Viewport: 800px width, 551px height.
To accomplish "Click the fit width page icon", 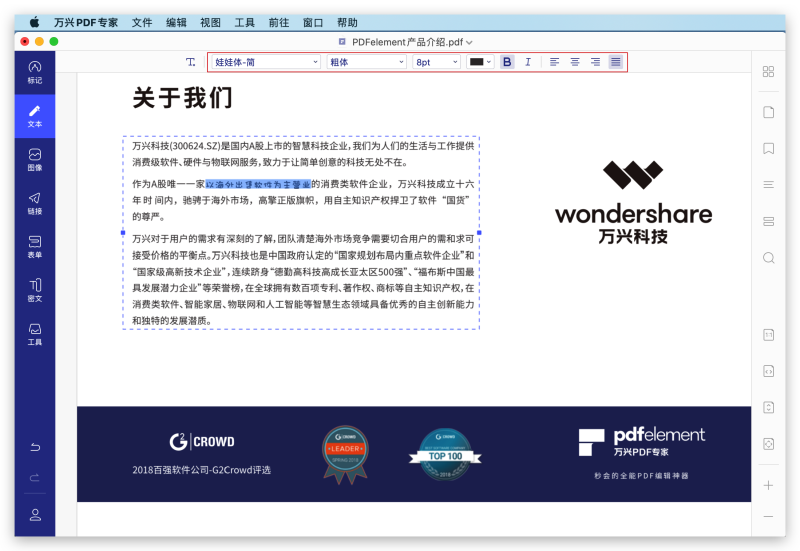I will (x=768, y=371).
